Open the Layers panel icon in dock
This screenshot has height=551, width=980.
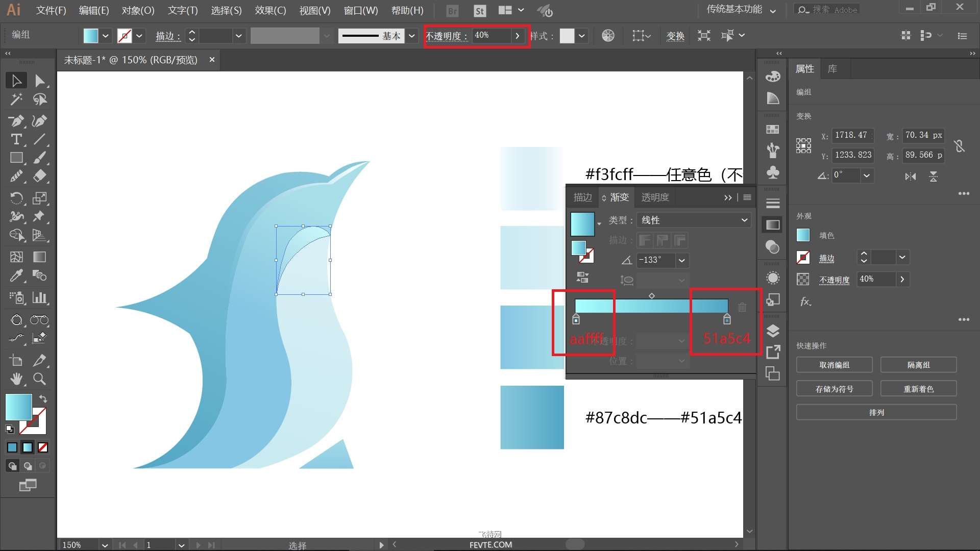coord(773,331)
